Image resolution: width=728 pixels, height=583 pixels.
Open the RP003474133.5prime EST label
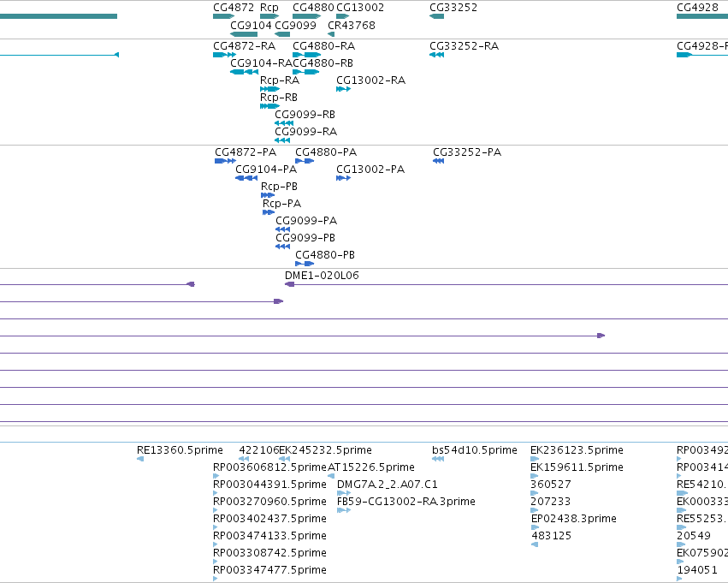pyautogui.click(x=269, y=536)
